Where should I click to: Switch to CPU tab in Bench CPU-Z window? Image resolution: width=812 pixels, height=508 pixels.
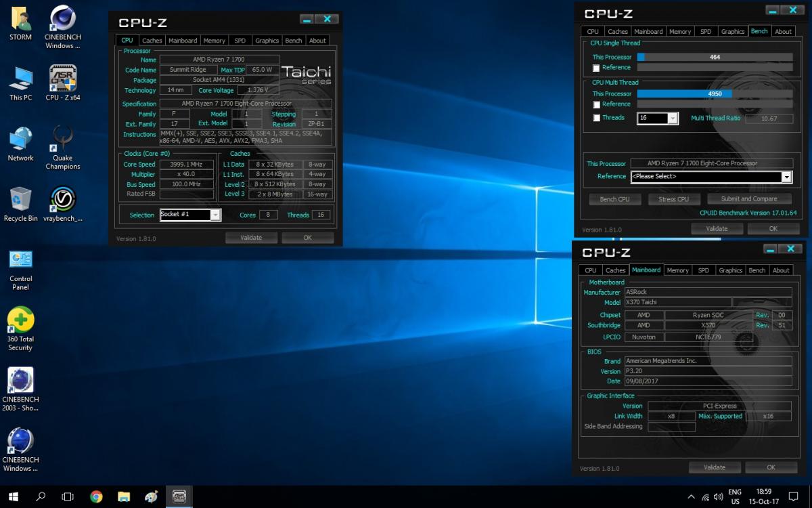tap(593, 31)
